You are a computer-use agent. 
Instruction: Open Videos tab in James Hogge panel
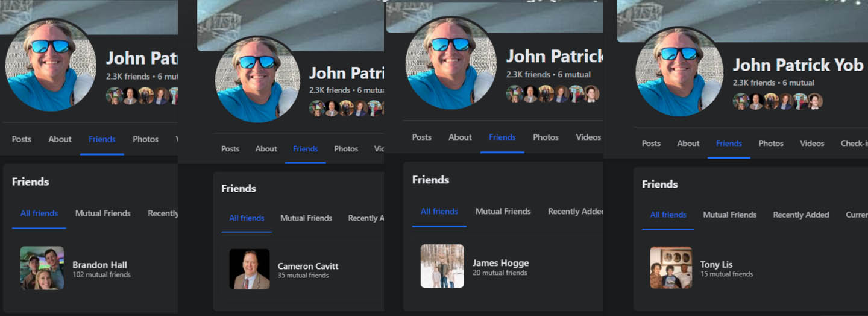point(588,137)
